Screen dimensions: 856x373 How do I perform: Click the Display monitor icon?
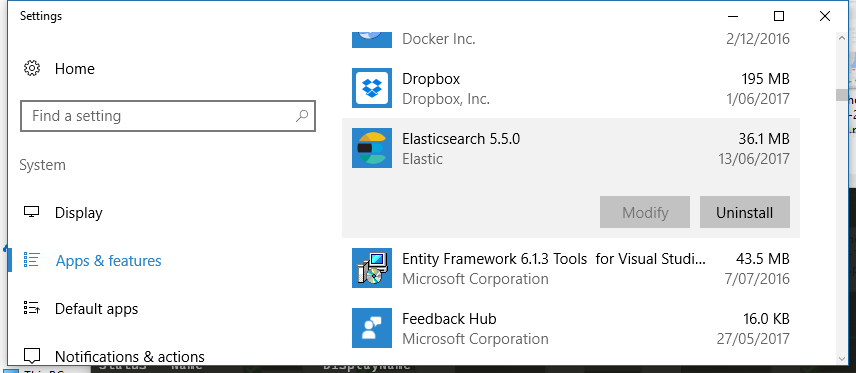(x=32, y=212)
